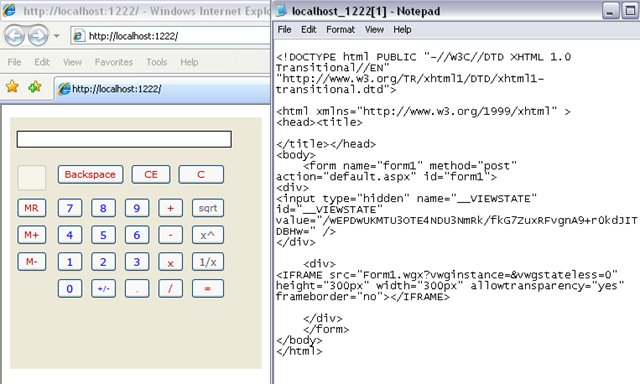Click calculator digit 0 button
Image resolution: width=640 pixels, height=384 pixels.
(70, 289)
